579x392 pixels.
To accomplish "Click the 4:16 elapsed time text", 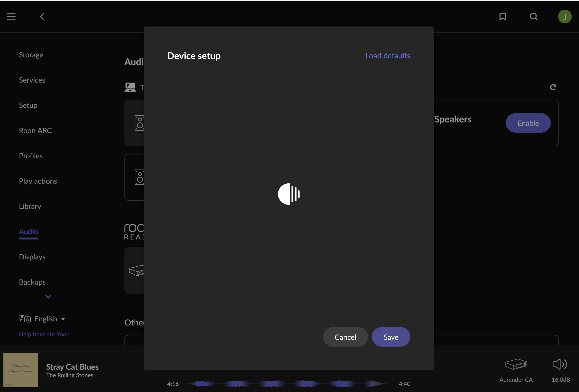I will (173, 384).
